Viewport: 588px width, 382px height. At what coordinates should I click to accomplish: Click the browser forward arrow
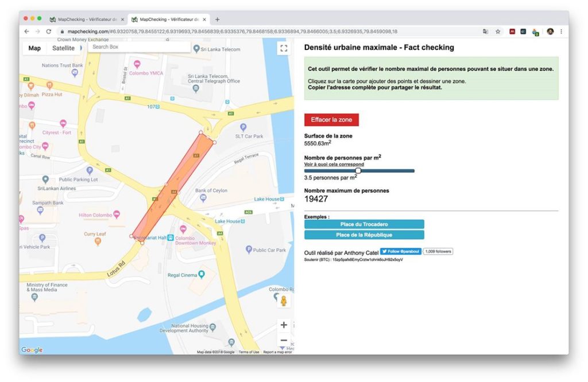point(37,32)
